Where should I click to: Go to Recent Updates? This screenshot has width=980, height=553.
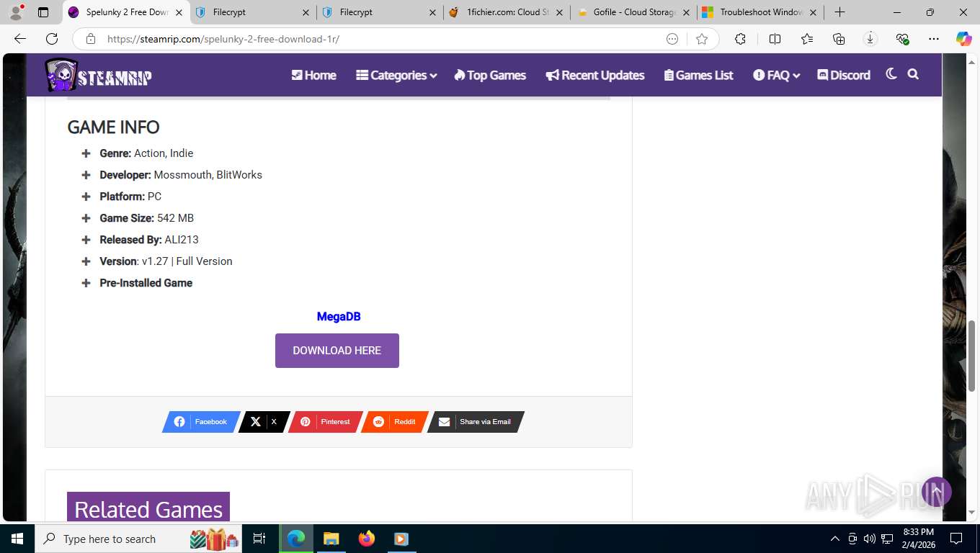(595, 75)
